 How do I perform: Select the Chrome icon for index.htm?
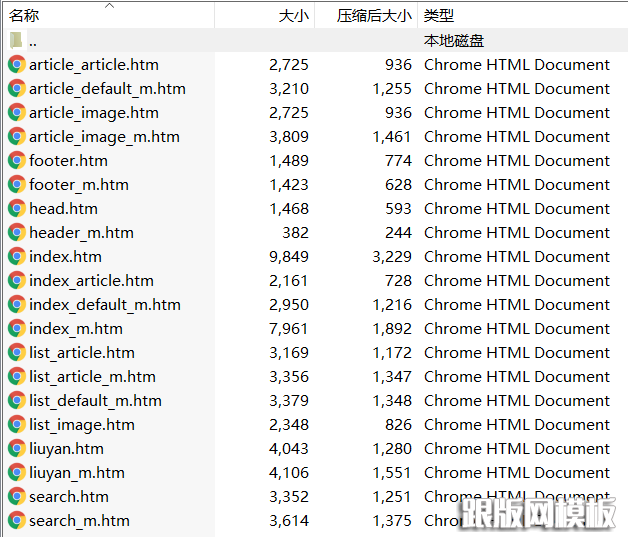[17, 257]
